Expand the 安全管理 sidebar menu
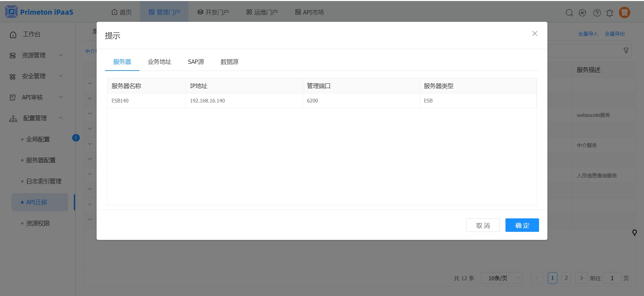Image resolution: width=644 pixels, height=296 pixels. (x=36, y=76)
